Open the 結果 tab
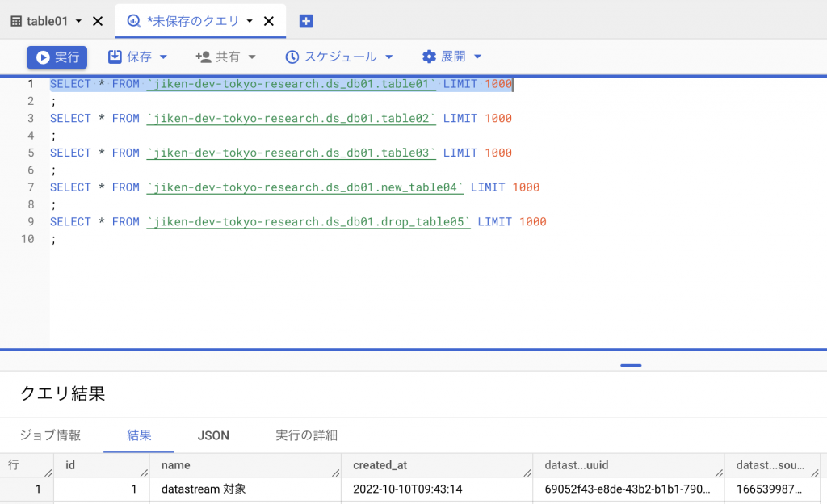The image size is (827, 504). click(139, 435)
